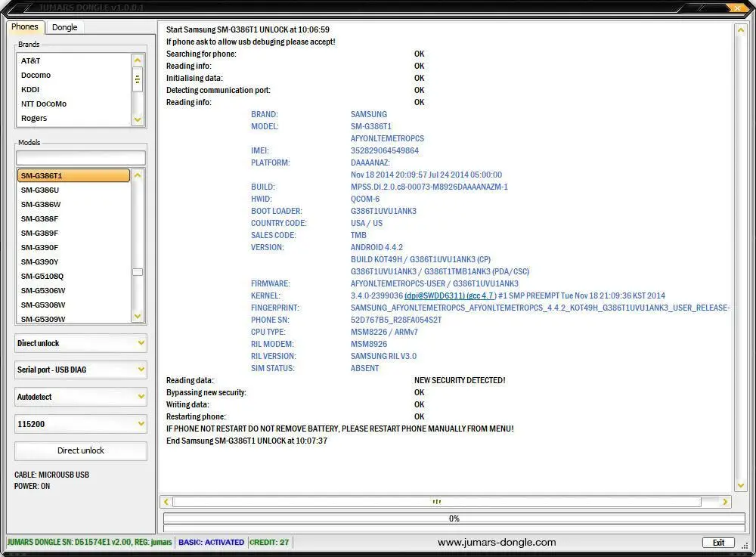
Task: Click the NEW SECURITY DETECTED! message
Action: tap(460, 381)
